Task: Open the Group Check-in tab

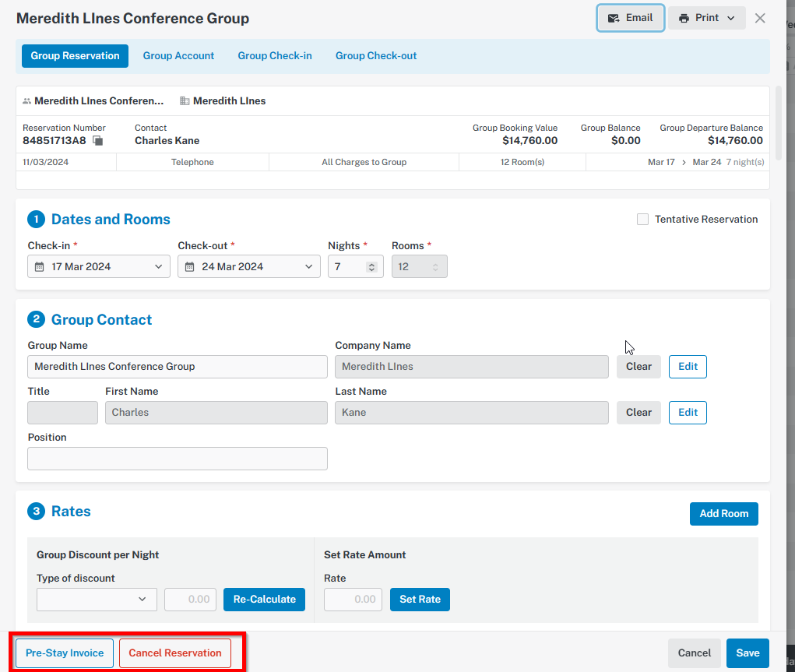Action: tap(275, 56)
